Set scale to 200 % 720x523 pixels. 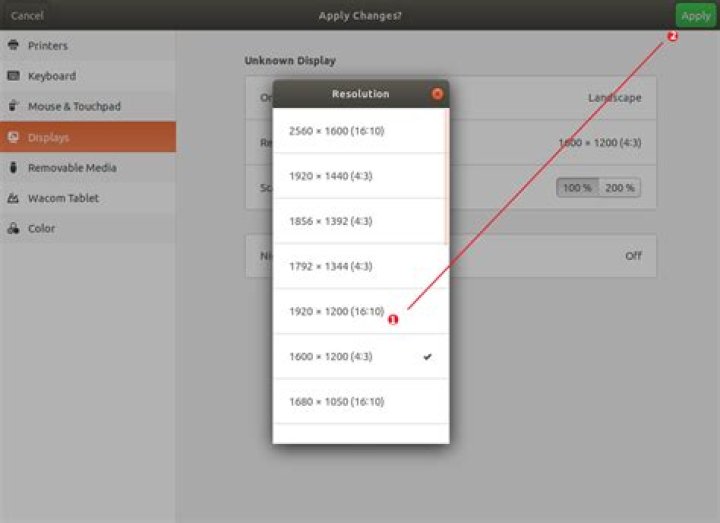click(x=619, y=187)
